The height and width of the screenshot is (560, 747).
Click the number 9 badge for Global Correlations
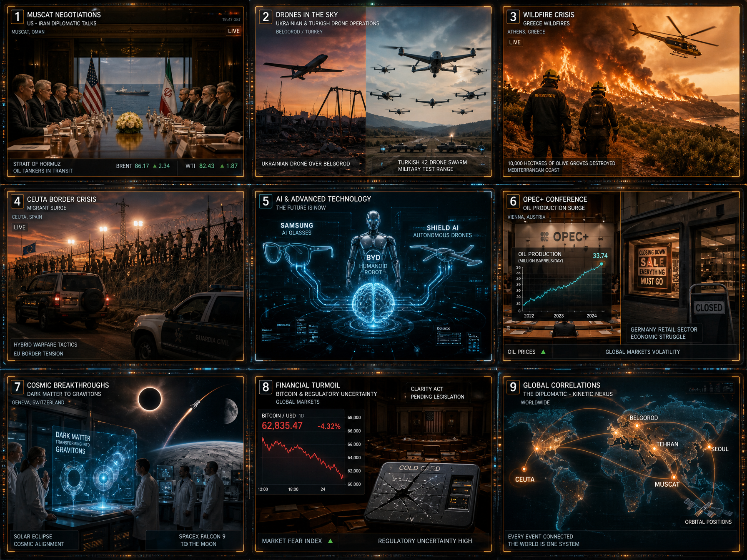(x=513, y=387)
